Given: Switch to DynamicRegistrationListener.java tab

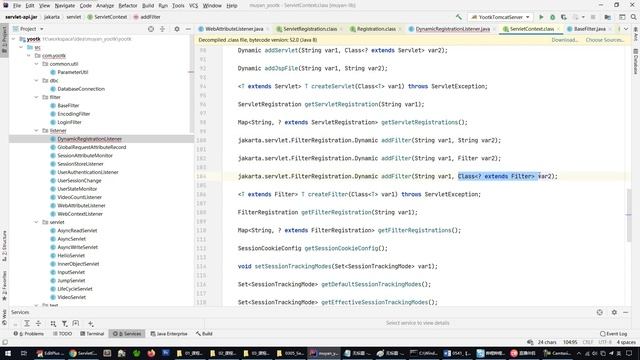Looking at the screenshot, I should pos(452,29).
